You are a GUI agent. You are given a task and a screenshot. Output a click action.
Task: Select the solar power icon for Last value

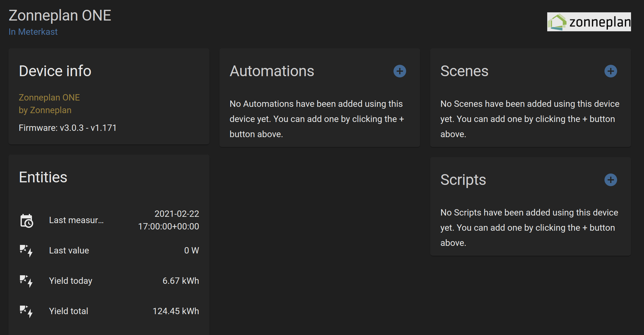point(26,251)
